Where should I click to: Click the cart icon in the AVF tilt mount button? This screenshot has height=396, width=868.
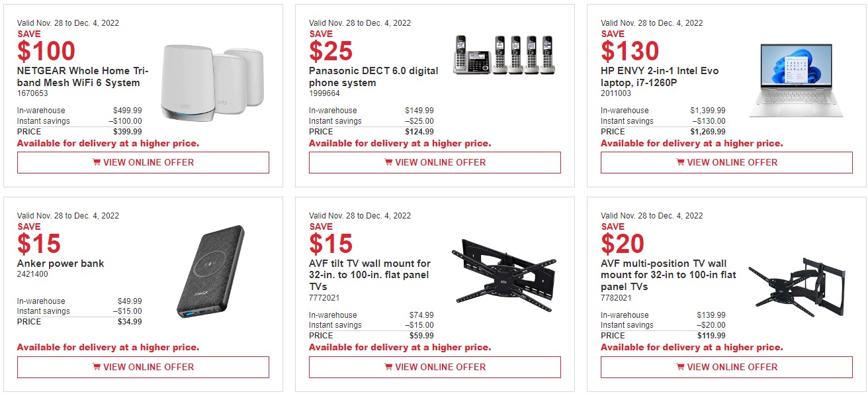click(388, 367)
